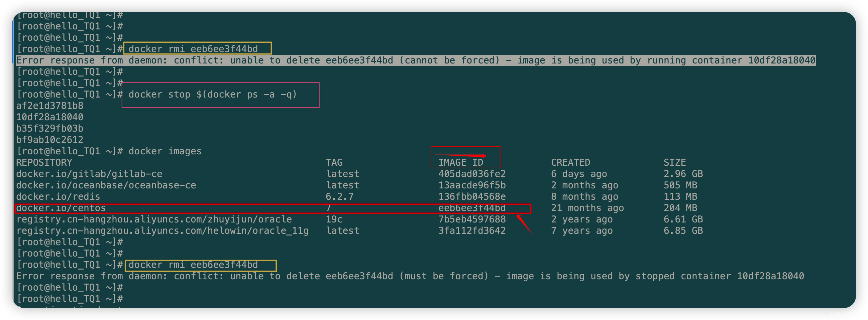Click the 'latest' tag in the gitlab-ce row
The width and height of the screenshot is (868, 320).
tap(342, 174)
